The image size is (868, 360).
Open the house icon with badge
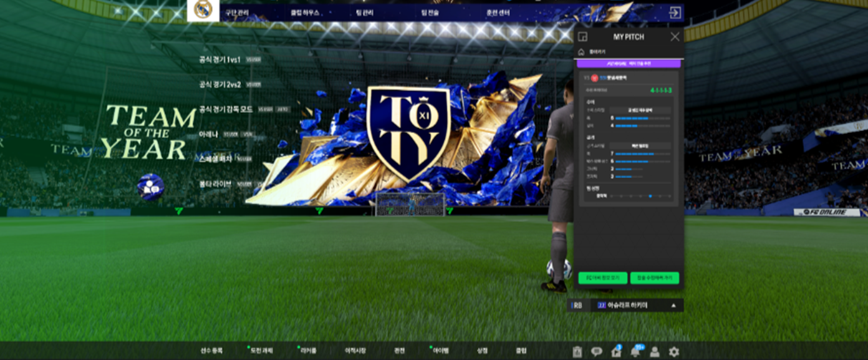click(616, 351)
